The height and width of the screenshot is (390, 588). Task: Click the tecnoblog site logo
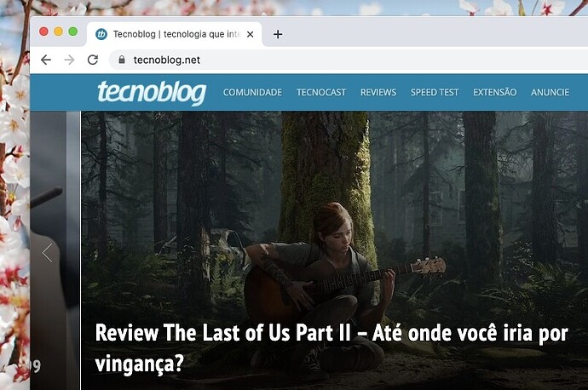pyautogui.click(x=152, y=92)
